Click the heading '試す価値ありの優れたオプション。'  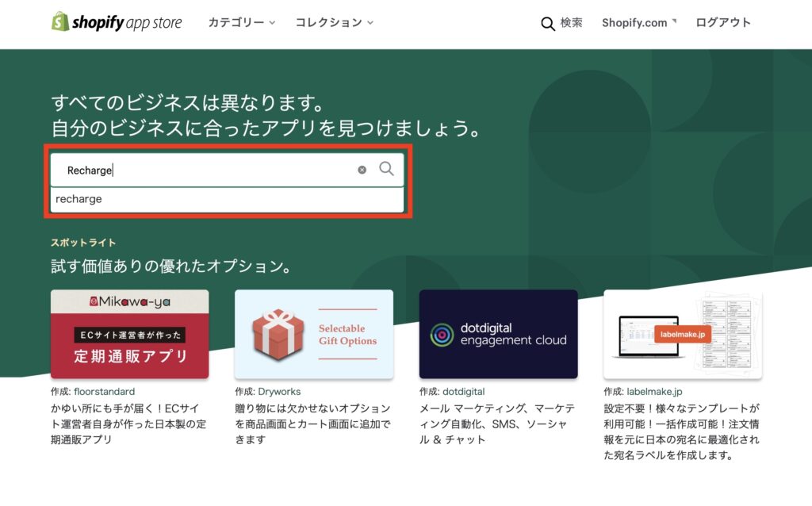[172, 266]
